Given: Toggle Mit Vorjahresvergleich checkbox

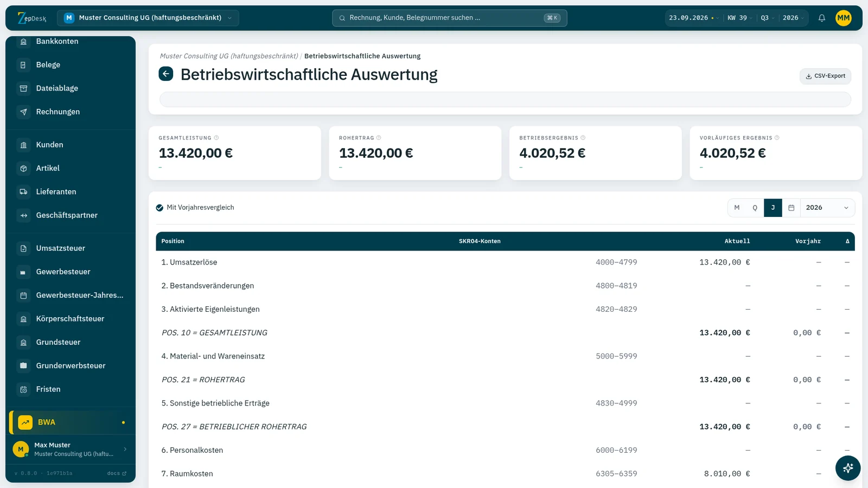Looking at the screenshot, I should coord(159,208).
